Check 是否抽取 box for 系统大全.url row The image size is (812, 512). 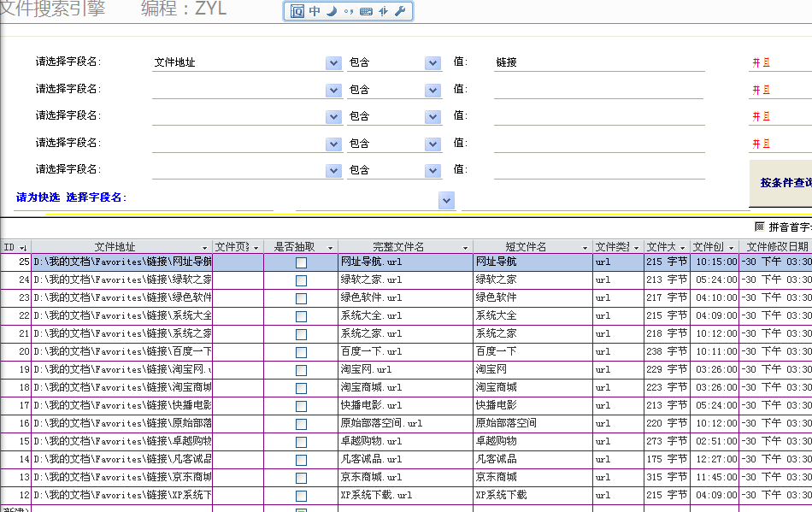pyautogui.click(x=301, y=316)
